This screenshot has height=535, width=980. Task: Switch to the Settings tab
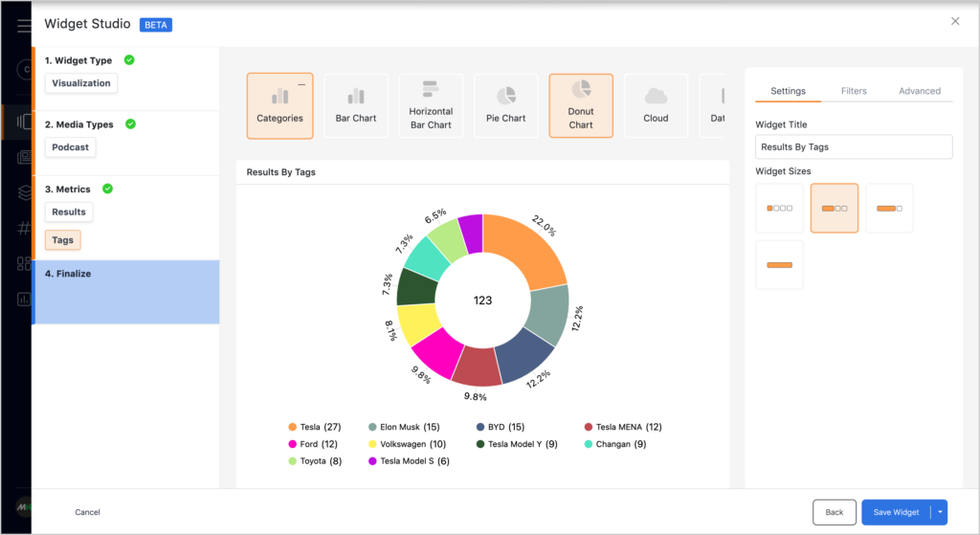pos(788,91)
